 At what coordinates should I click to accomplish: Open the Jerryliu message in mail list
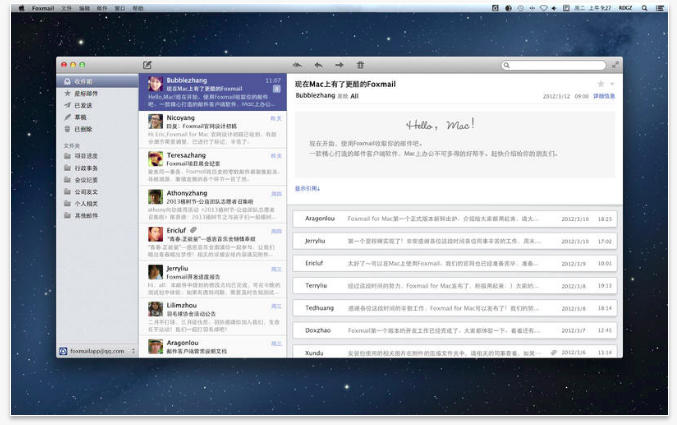pyautogui.click(x=212, y=280)
